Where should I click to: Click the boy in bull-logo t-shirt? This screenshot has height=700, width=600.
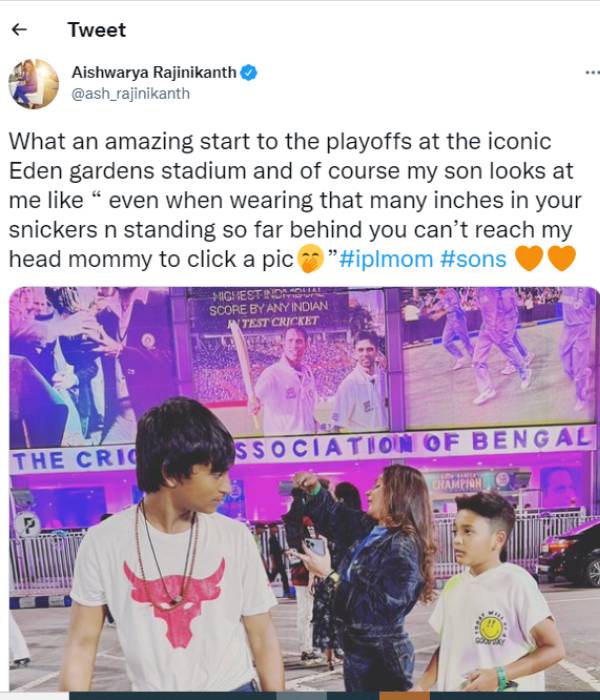click(179, 549)
